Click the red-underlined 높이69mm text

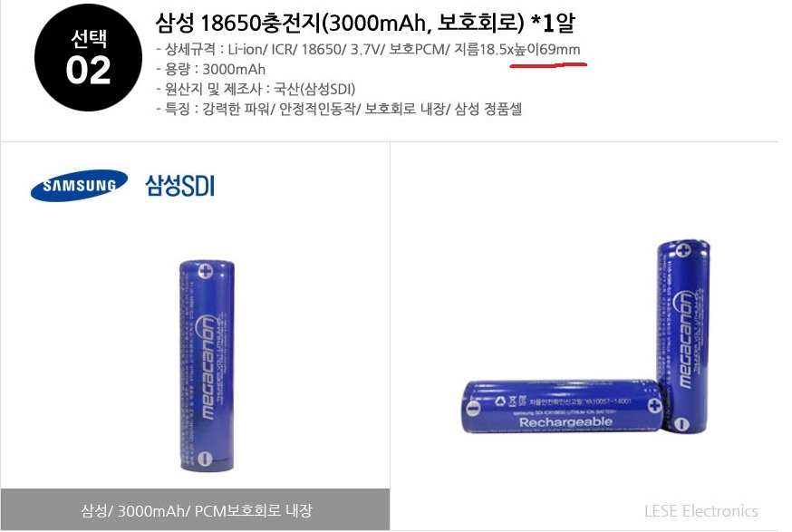547,50
